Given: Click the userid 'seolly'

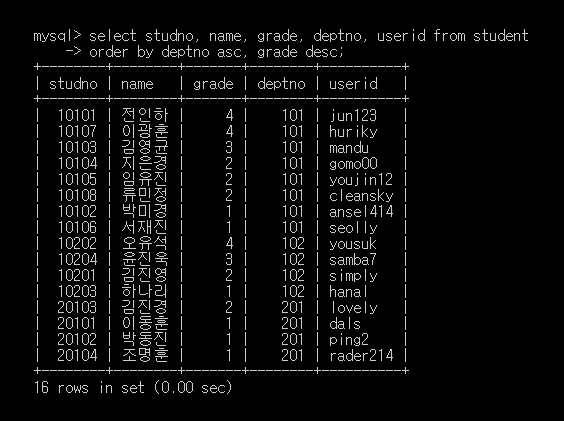Looking at the screenshot, I should [x=353, y=228].
